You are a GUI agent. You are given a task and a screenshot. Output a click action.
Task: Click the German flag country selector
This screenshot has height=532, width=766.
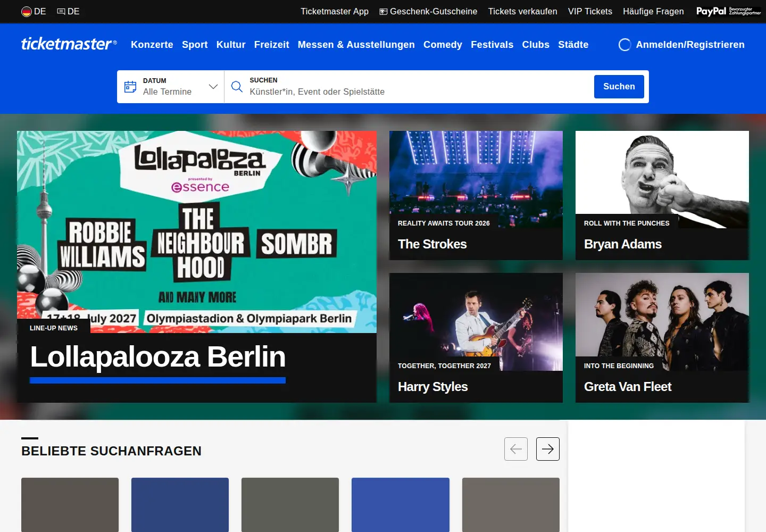coord(34,11)
